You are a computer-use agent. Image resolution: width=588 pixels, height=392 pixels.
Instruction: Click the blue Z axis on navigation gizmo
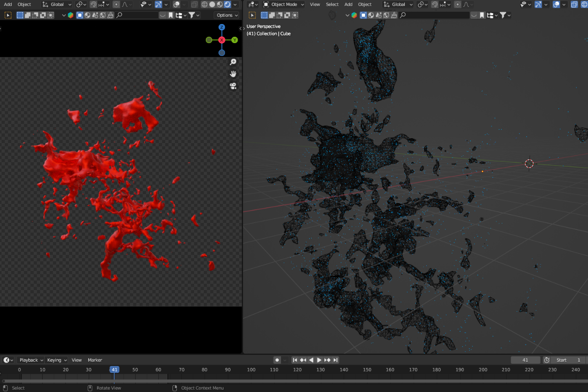(221, 28)
